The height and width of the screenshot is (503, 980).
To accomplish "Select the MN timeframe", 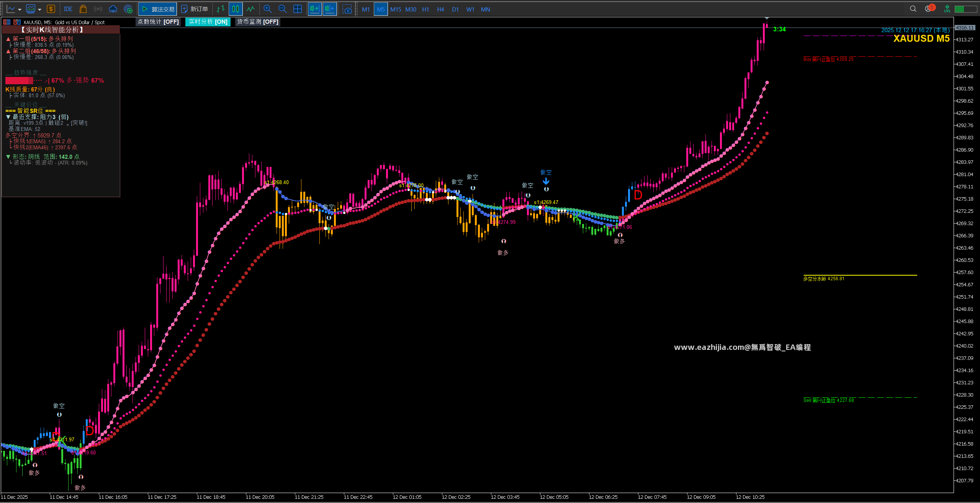I will [485, 9].
